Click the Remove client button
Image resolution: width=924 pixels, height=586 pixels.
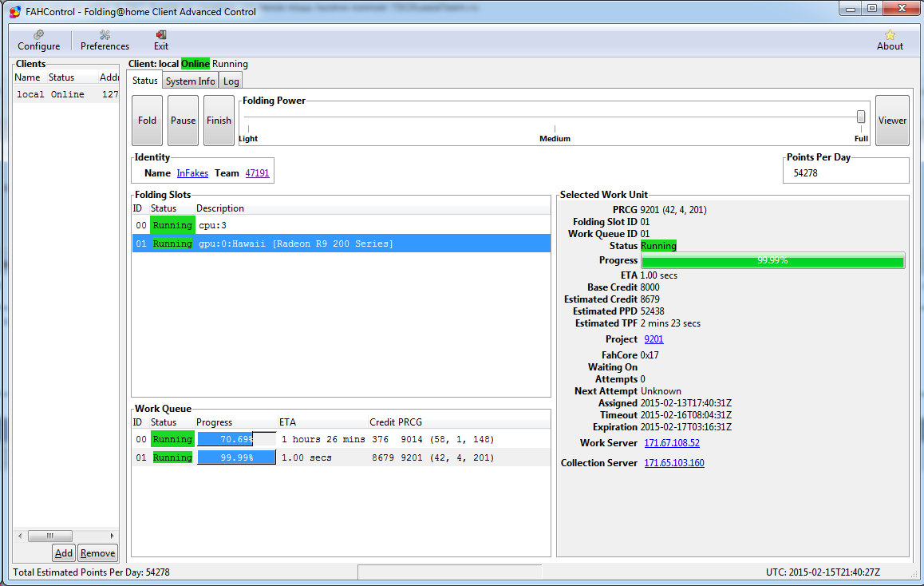(98, 553)
